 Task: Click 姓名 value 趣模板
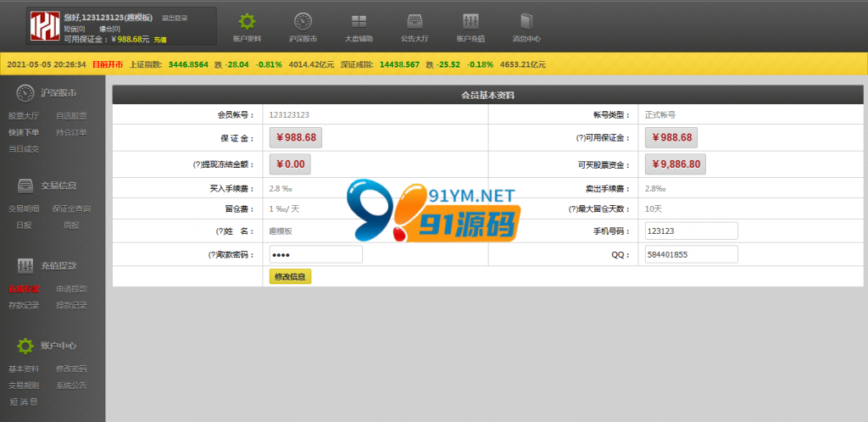281,231
